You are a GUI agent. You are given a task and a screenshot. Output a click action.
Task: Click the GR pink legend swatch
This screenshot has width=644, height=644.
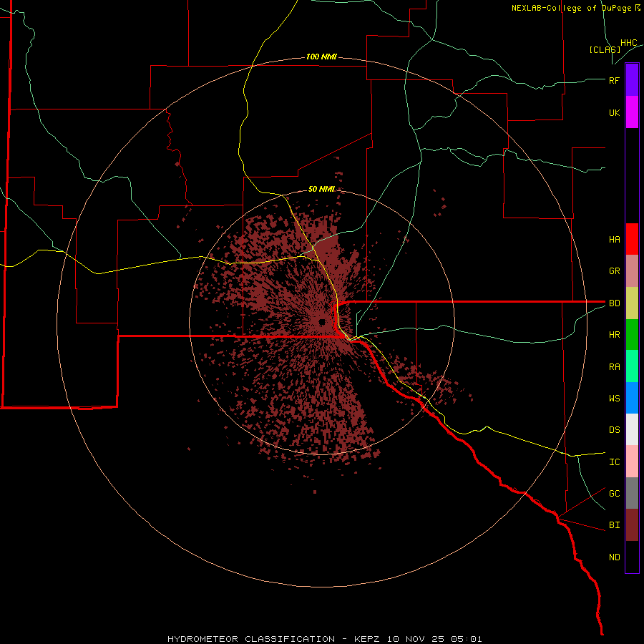[x=632, y=270]
